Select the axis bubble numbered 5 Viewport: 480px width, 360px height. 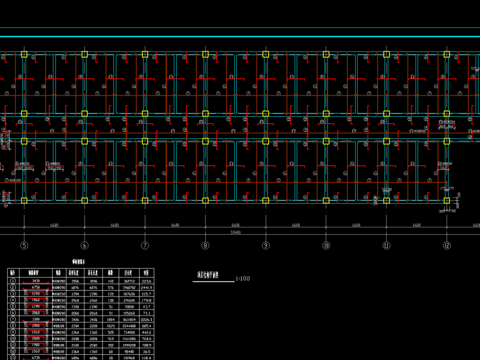[x=24, y=246]
